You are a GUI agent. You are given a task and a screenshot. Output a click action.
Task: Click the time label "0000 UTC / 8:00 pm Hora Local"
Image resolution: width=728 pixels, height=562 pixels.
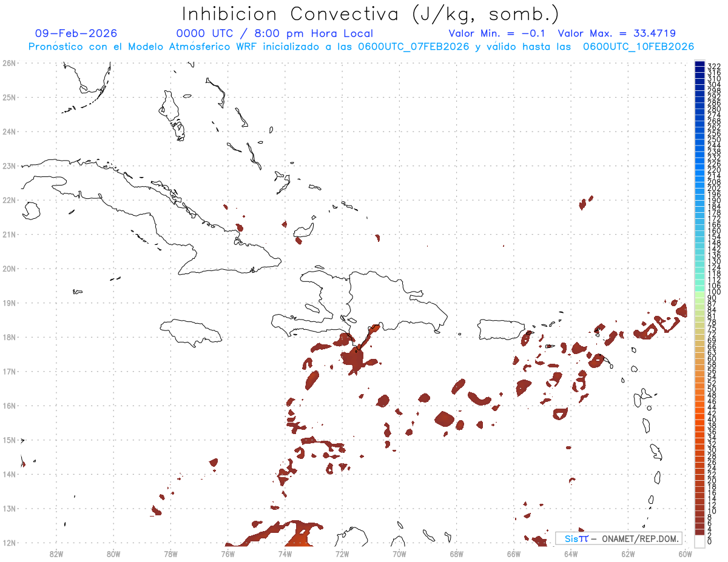275,33
